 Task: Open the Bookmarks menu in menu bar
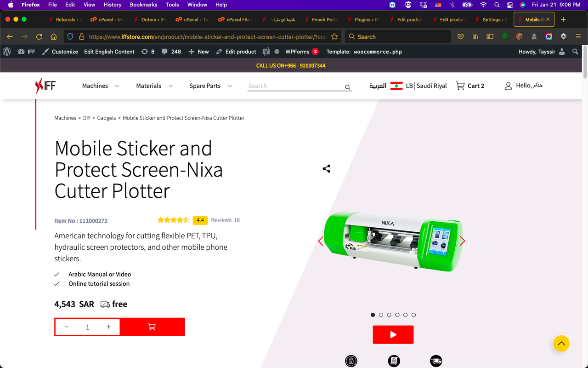coord(143,5)
